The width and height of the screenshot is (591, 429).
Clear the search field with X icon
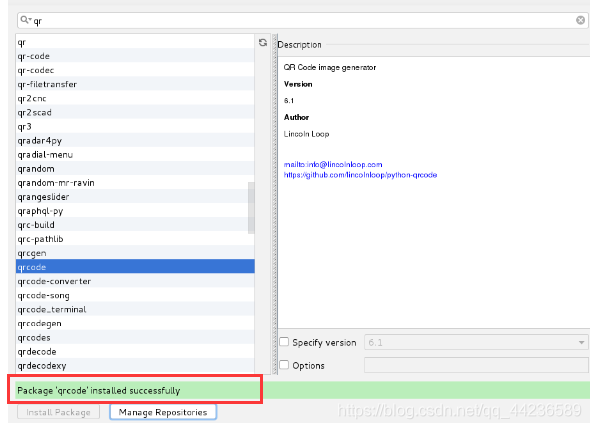580,20
